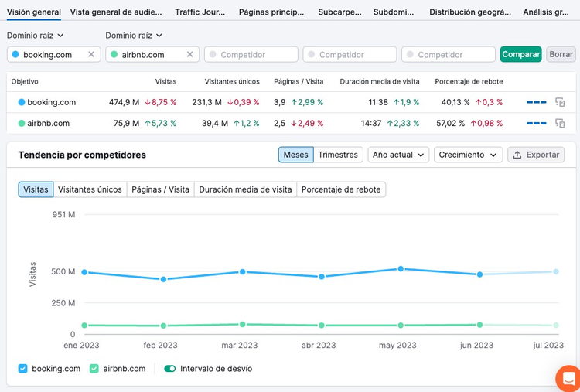580x392 pixels.
Task: Click the 474,9 M visits value
Action: [124, 102]
